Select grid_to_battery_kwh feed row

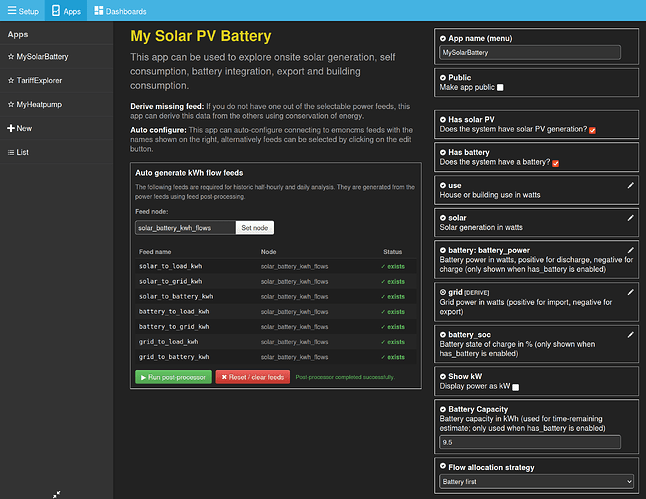(276, 357)
